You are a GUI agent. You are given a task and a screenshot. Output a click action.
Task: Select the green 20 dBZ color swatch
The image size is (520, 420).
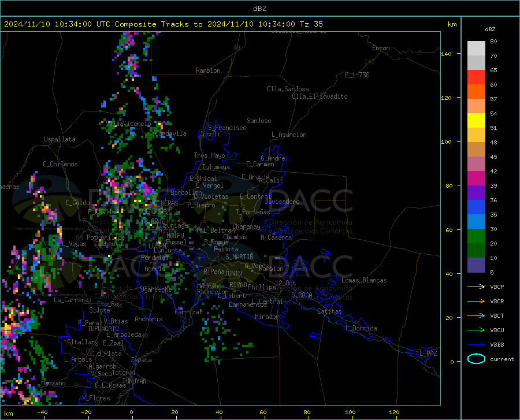pos(476,236)
